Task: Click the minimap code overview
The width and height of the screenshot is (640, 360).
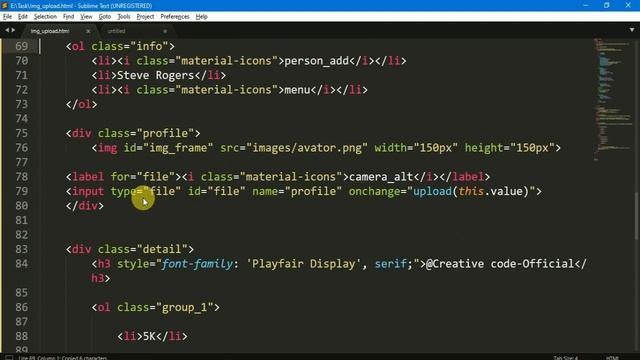Action: pos(612,100)
